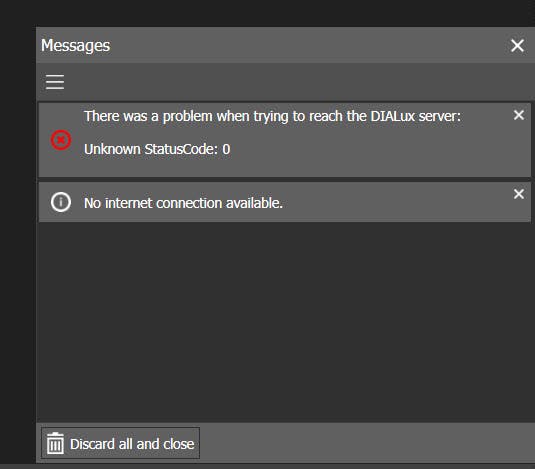Click the info circle icon
Screen dimensions: 535x469
pyautogui.click(x=61, y=202)
